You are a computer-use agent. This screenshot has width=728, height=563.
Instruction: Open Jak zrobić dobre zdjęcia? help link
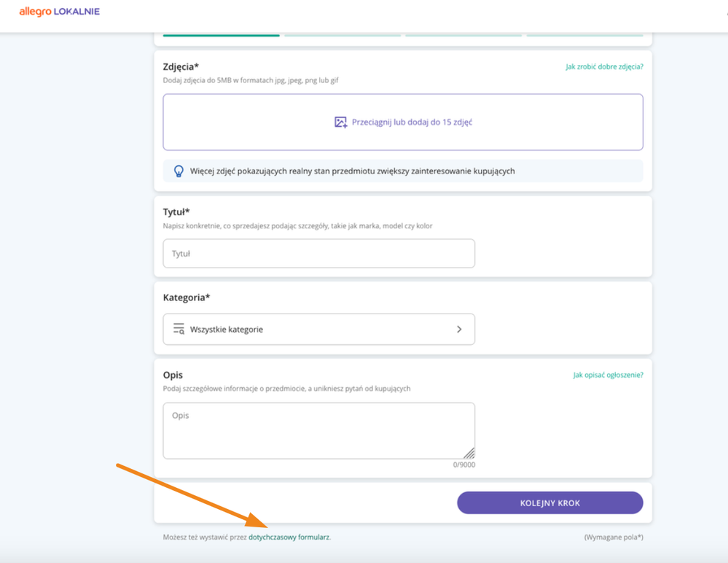click(605, 67)
